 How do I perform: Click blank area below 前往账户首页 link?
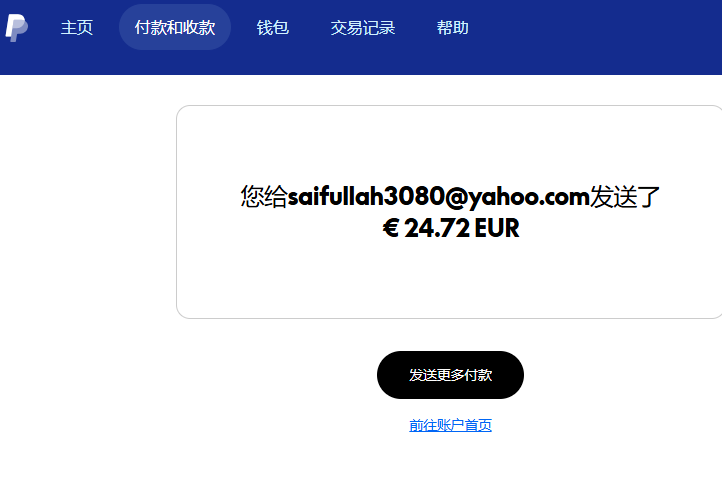[x=450, y=467]
